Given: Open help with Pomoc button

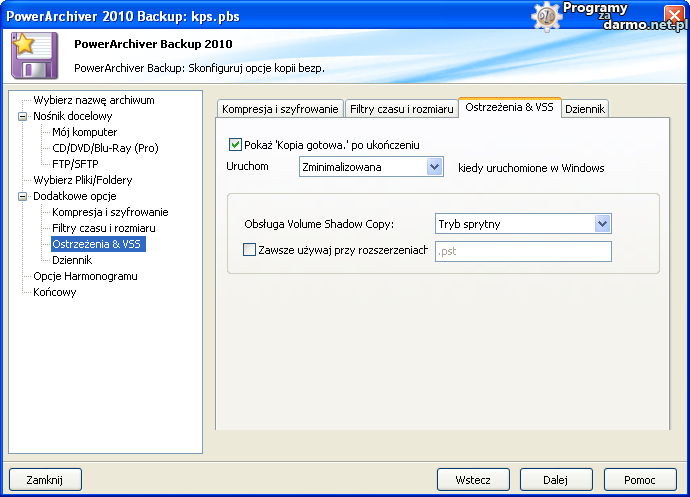Looking at the screenshot, I should tap(640, 480).
